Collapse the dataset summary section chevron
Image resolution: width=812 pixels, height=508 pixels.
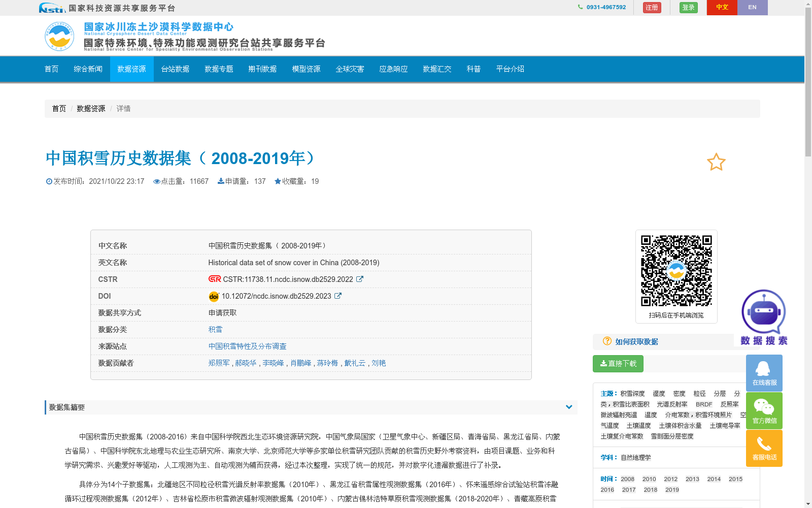pyautogui.click(x=569, y=407)
